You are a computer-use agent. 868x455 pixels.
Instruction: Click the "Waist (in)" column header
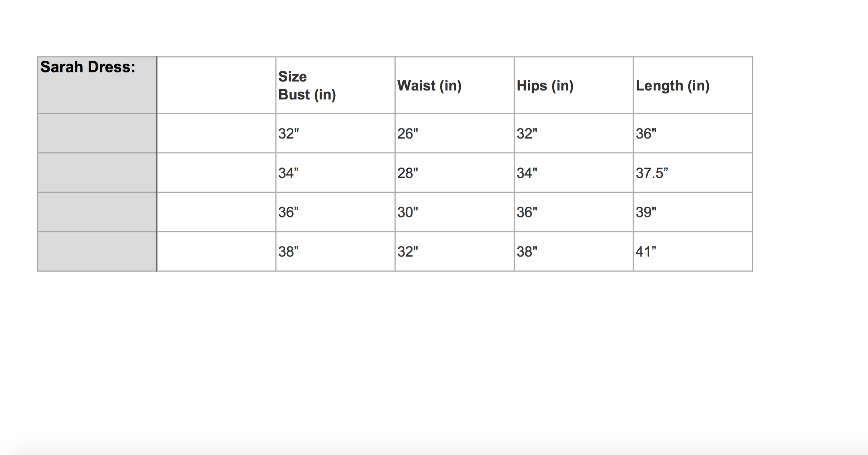[429, 86]
